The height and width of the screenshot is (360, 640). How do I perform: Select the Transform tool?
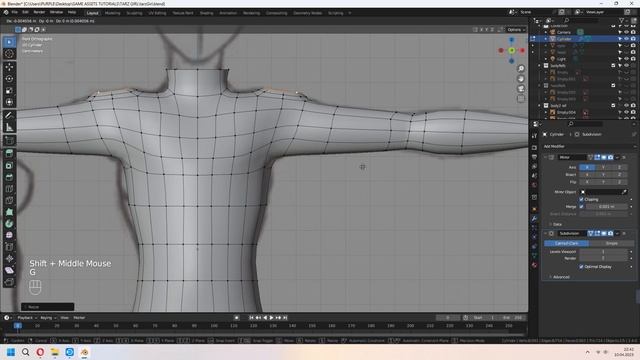(x=9, y=102)
